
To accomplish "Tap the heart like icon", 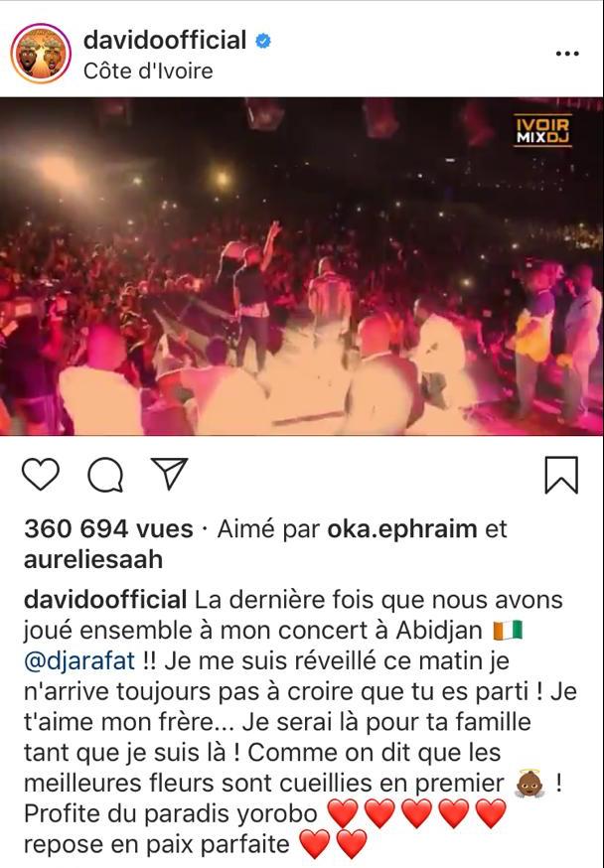I will coord(41,475).
